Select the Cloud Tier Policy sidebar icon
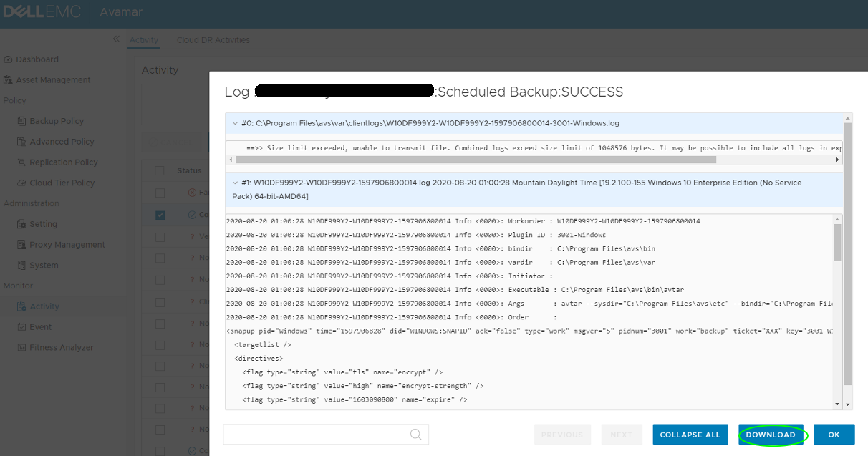 coord(22,183)
